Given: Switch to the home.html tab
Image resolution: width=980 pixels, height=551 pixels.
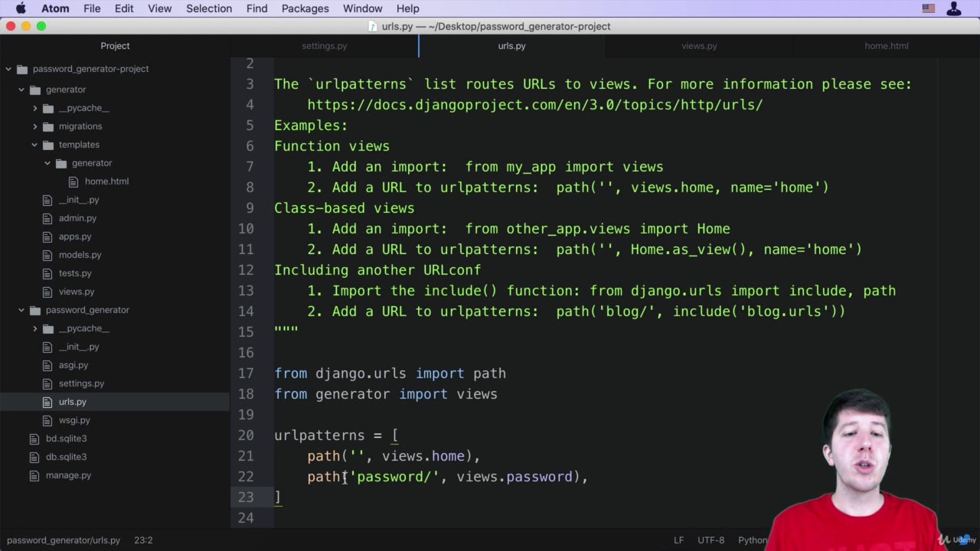Looking at the screenshot, I should tap(887, 46).
